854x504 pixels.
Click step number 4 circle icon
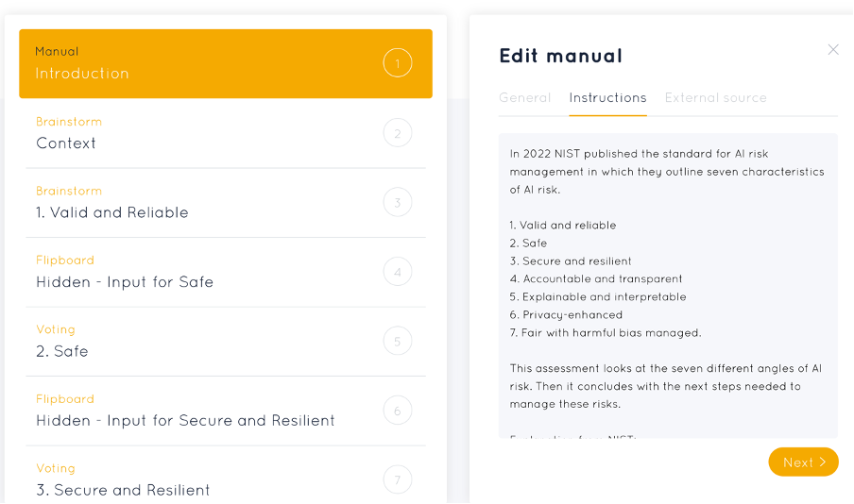398,273
